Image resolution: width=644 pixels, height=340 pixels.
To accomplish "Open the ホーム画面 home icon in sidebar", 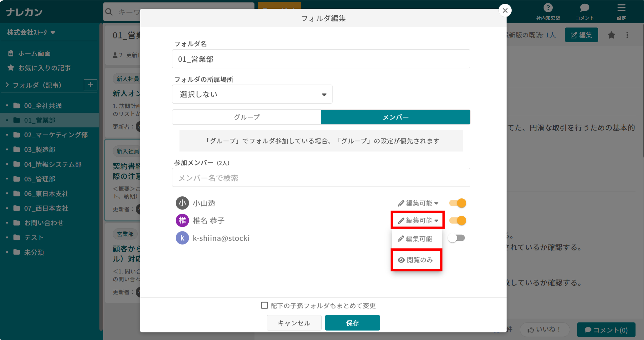I will pos(11,53).
